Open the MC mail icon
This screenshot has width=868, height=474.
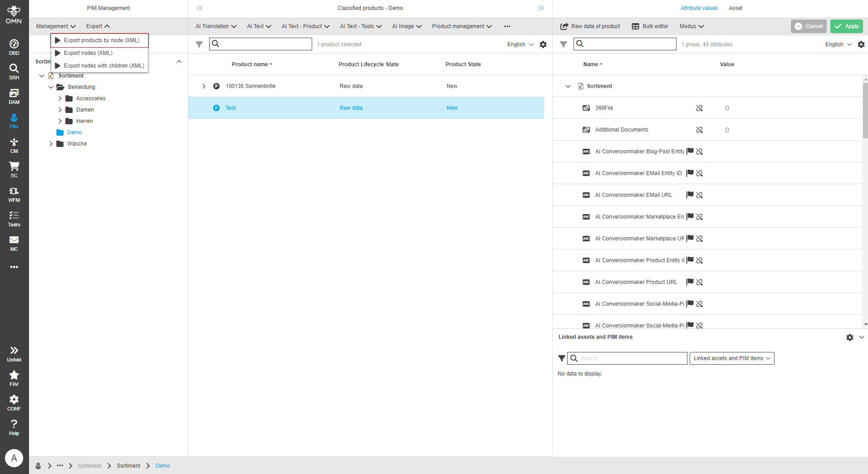click(14, 243)
